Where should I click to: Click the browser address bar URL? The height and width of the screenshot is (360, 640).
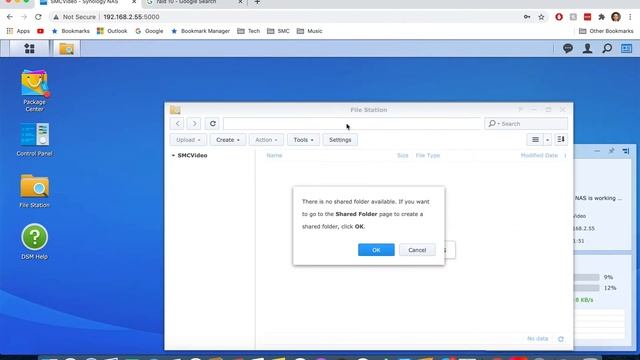point(131,17)
